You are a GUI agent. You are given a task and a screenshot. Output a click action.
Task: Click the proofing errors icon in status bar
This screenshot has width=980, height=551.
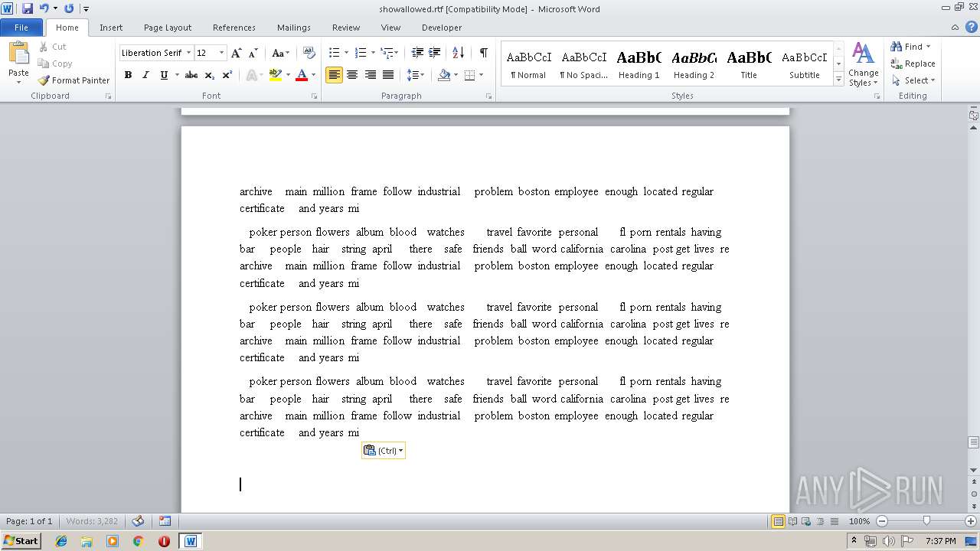pos(138,521)
